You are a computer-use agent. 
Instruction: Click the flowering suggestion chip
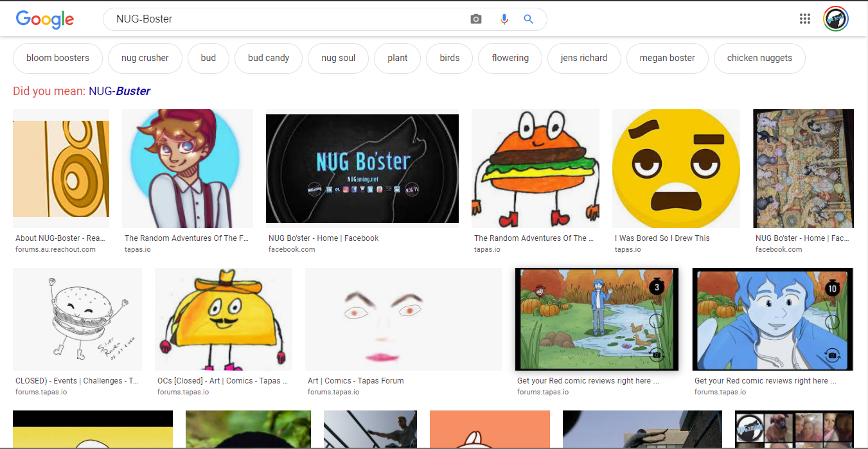(x=510, y=58)
